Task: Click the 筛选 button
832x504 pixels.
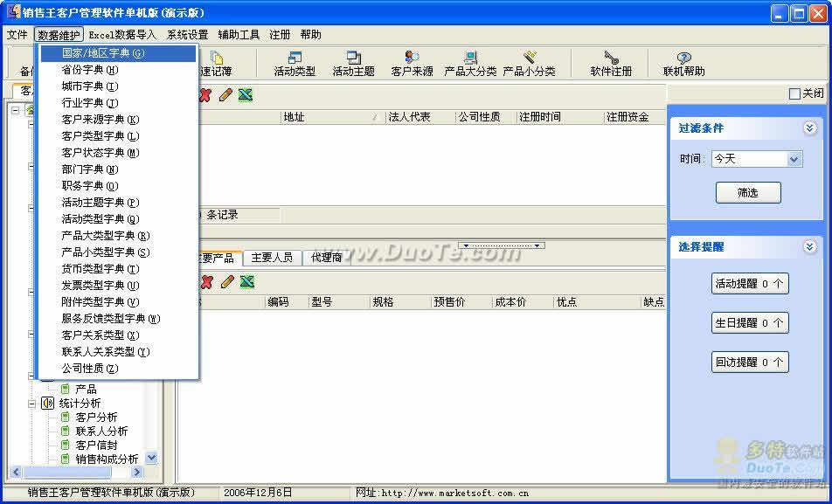Action: pos(747,193)
